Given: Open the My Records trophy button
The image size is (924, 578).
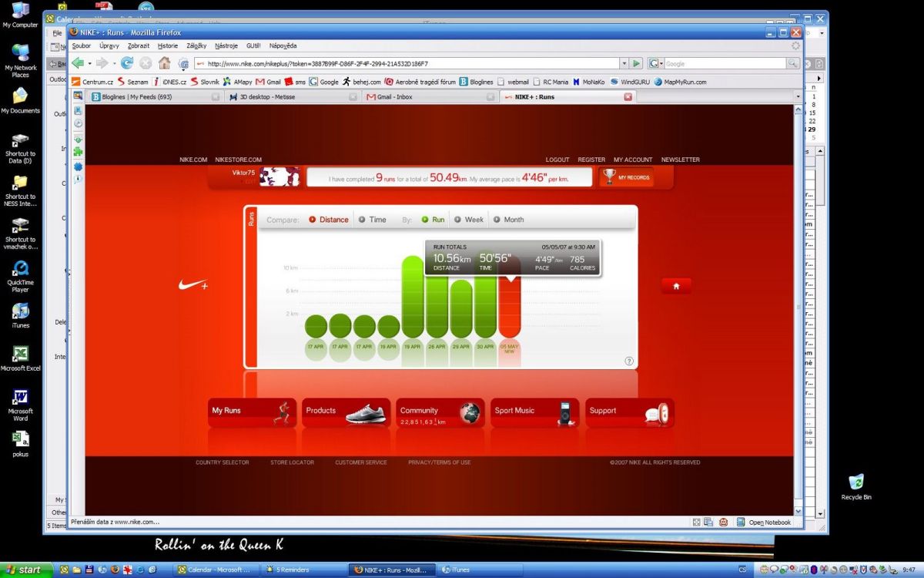Looking at the screenshot, I should click(626, 177).
